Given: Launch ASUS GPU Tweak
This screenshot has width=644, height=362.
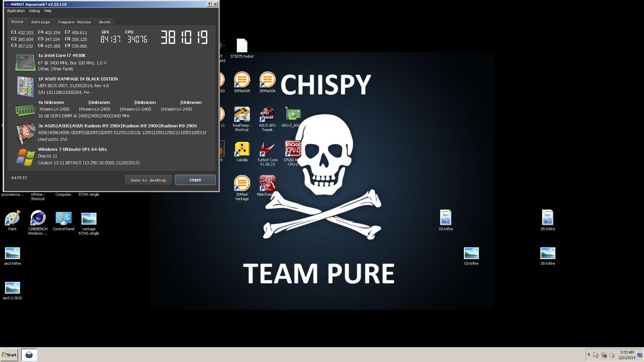Looking at the screenshot, I should coord(267,119).
